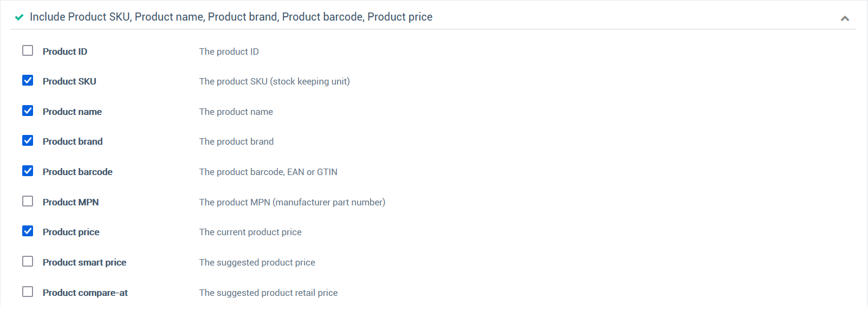
Task: Uncheck the Product SKU checkbox
Action: 28,80
